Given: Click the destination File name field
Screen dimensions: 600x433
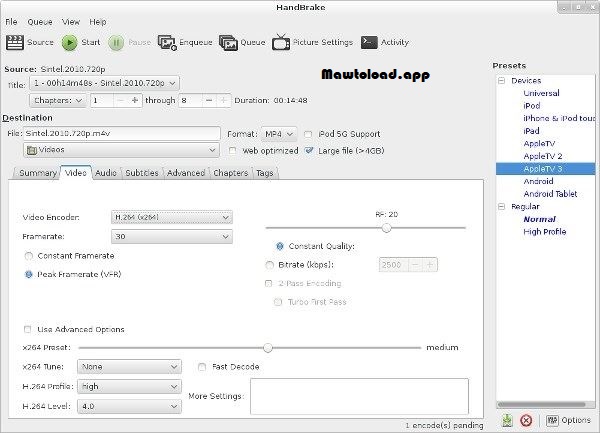Looking at the screenshot, I should [121, 133].
